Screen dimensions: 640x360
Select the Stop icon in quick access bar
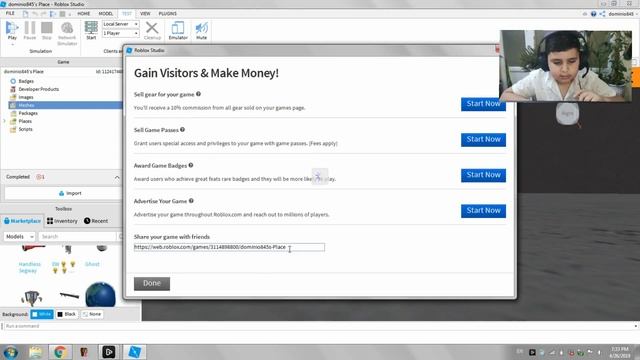pyautogui.click(x=62, y=14)
